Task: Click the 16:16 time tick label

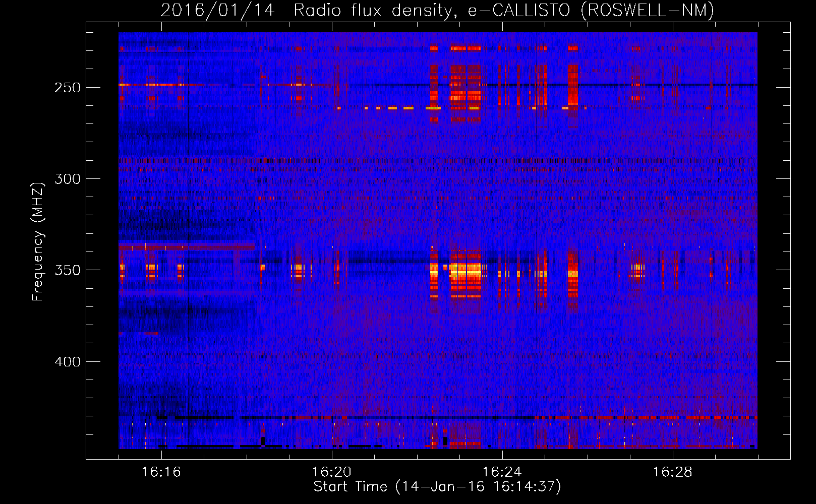Action: 161,472
